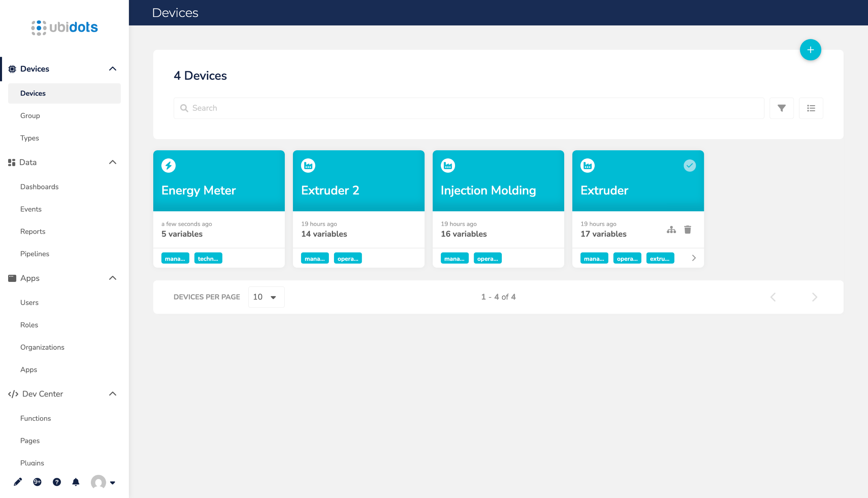Deselect the Extruder card checkmark

tap(689, 166)
